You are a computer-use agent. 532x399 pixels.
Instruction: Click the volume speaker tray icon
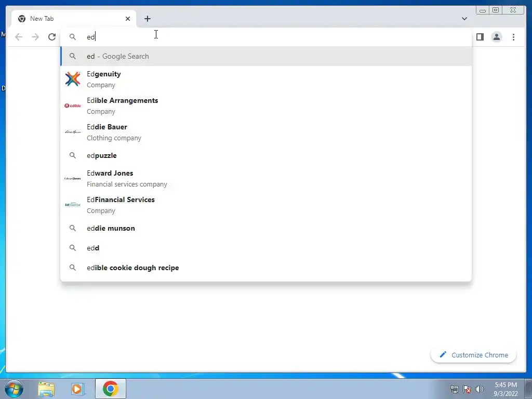point(480,389)
